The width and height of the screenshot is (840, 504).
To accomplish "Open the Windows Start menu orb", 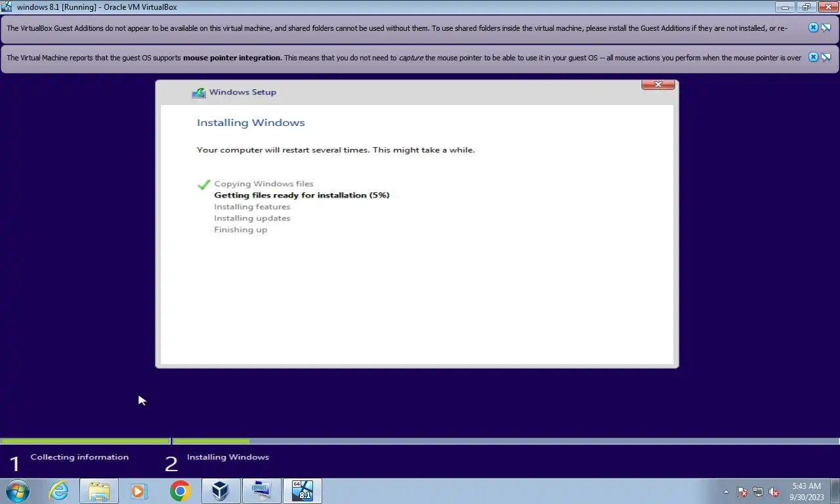I will pos(18,491).
